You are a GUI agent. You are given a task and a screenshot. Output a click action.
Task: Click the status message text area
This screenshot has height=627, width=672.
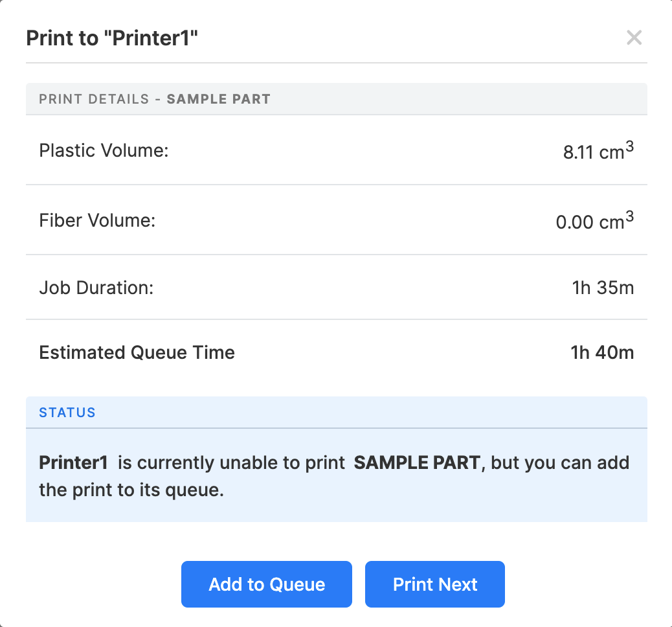click(x=336, y=476)
